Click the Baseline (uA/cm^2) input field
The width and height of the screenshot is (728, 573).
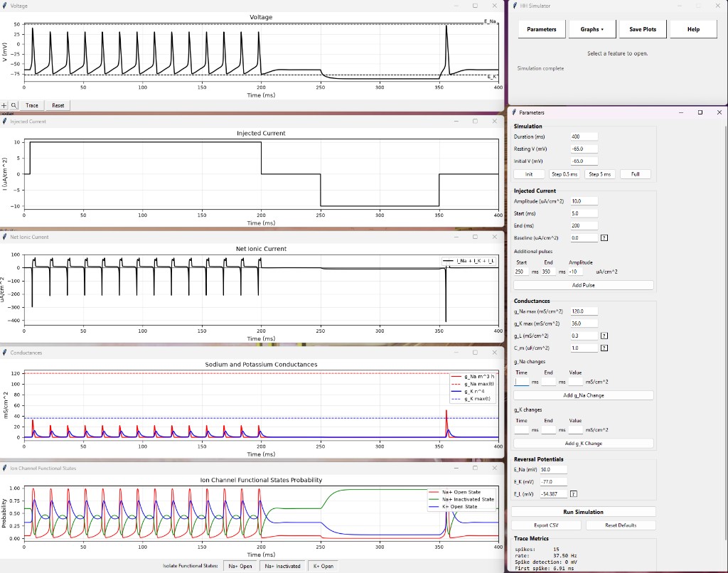(x=584, y=237)
